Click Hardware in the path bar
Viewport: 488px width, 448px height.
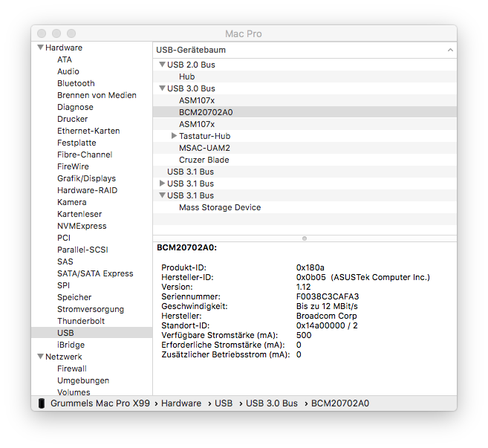pyautogui.click(x=181, y=403)
